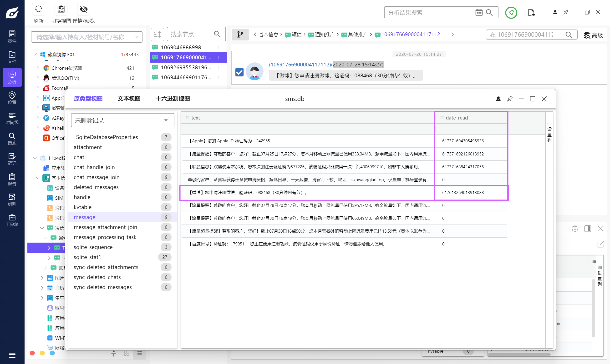
Task: Open the 报告 (report) sidebar section
Action: (12, 179)
